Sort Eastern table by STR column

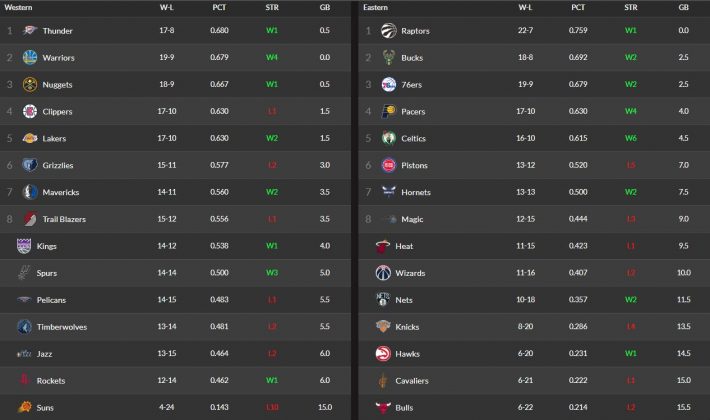pyautogui.click(x=630, y=7)
